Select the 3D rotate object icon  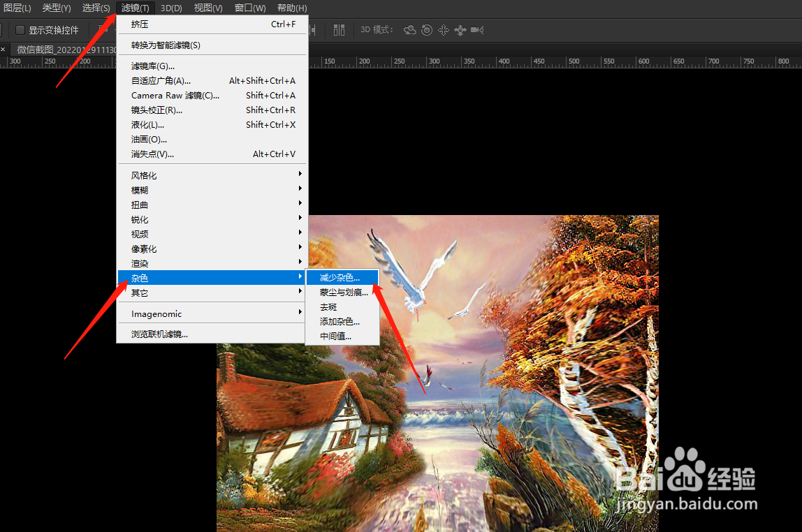tap(409, 30)
